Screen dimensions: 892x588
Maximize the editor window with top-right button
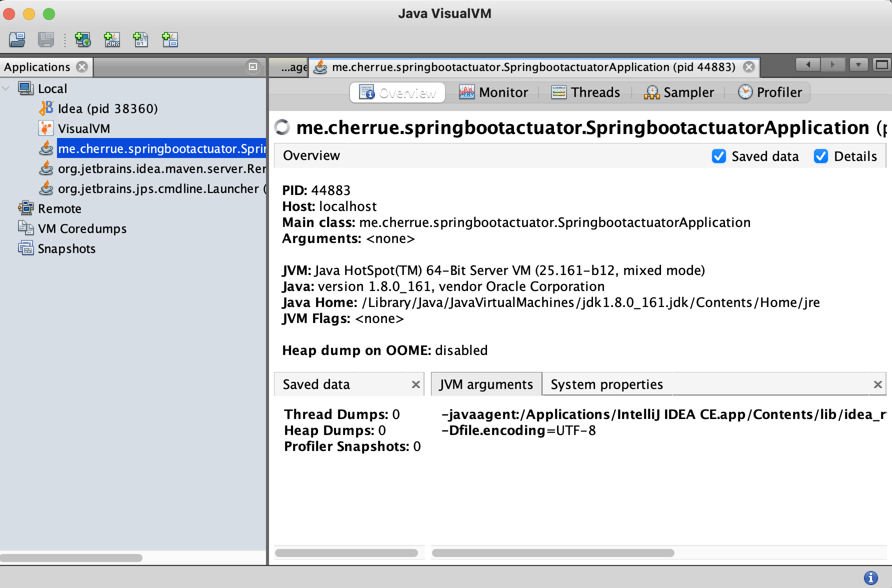[x=882, y=64]
